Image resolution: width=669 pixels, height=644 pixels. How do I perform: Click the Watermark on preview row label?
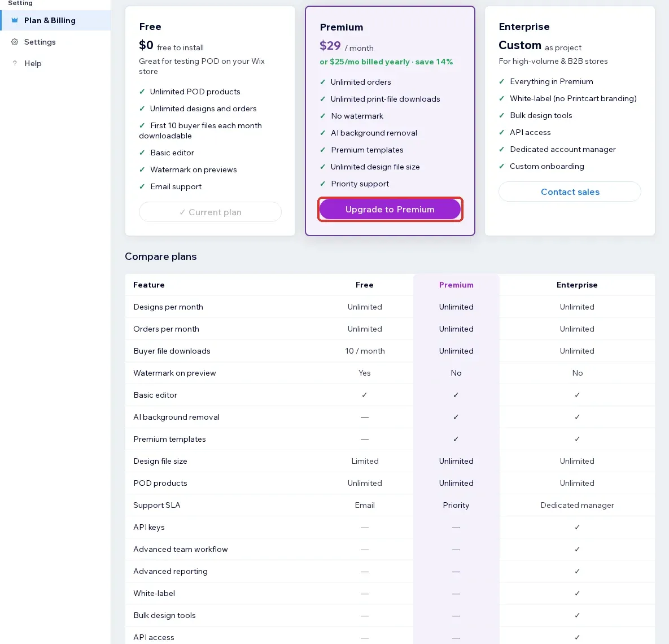(x=174, y=373)
